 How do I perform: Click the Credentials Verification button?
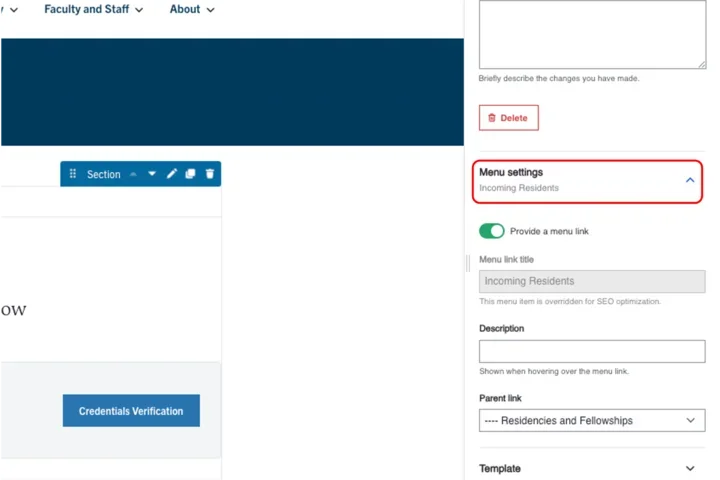point(131,411)
